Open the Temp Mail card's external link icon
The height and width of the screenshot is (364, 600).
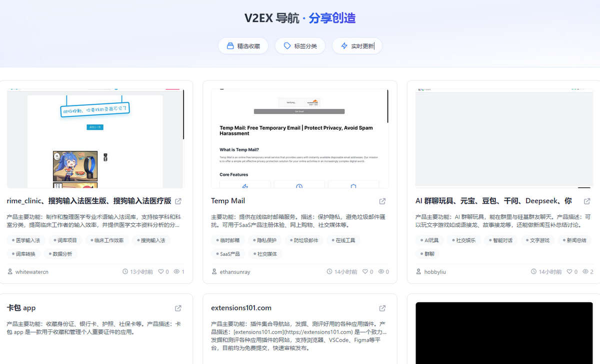(382, 201)
